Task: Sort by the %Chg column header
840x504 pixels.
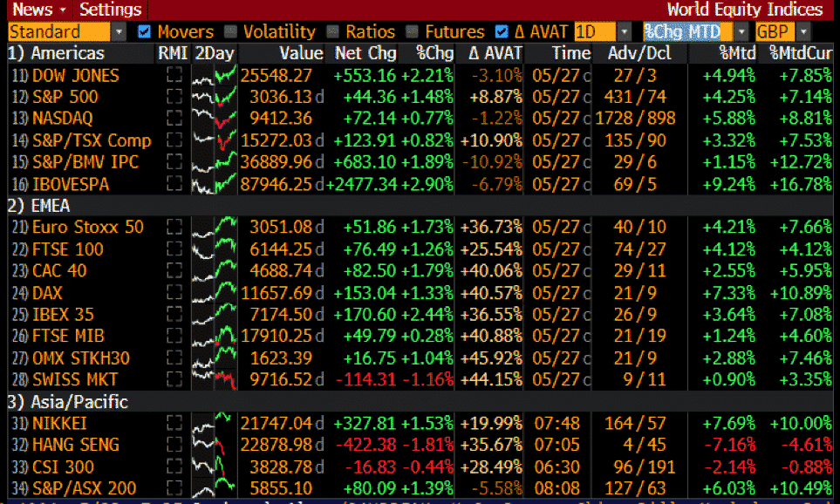Action: point(434,53)
